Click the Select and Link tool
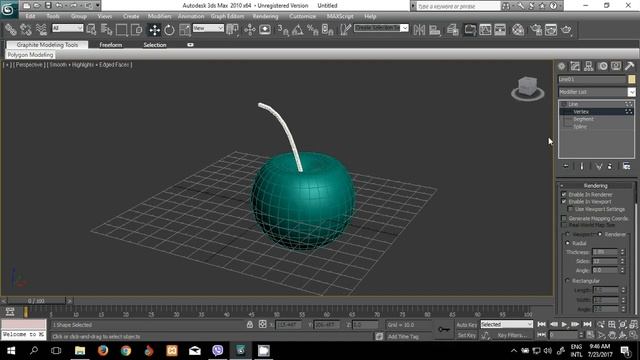640x360 pixels. 11,30
